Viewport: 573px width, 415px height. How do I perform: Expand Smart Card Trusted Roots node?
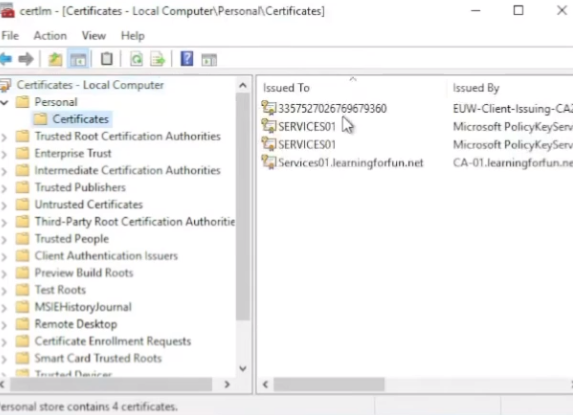tap(4, 359)
